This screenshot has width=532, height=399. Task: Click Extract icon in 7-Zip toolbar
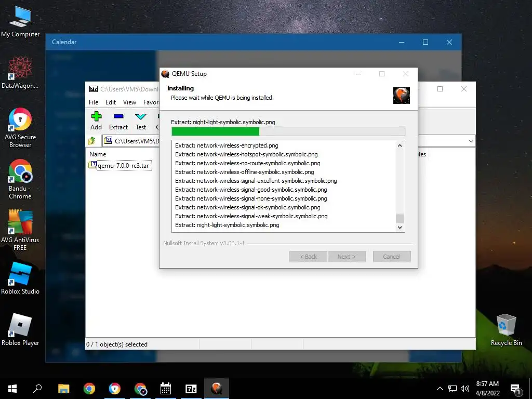(x=118, y=121)
